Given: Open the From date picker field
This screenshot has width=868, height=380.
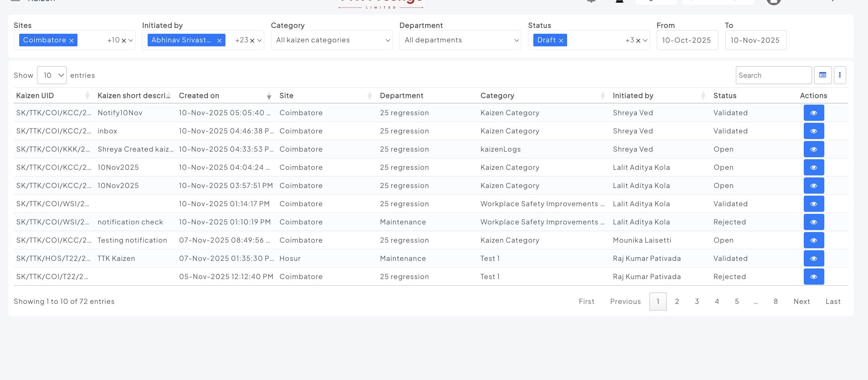Looking at the screenshot, I should click(687, 40).
